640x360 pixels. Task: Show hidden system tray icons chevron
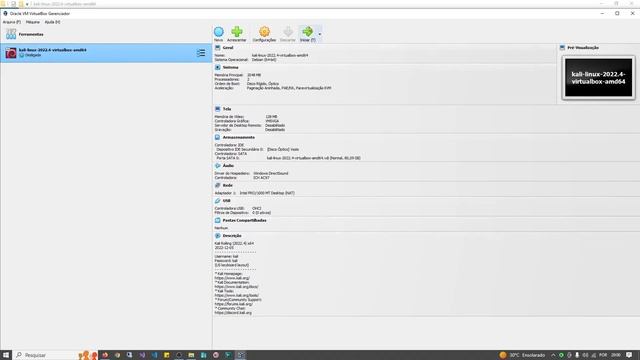click(553, 355)
